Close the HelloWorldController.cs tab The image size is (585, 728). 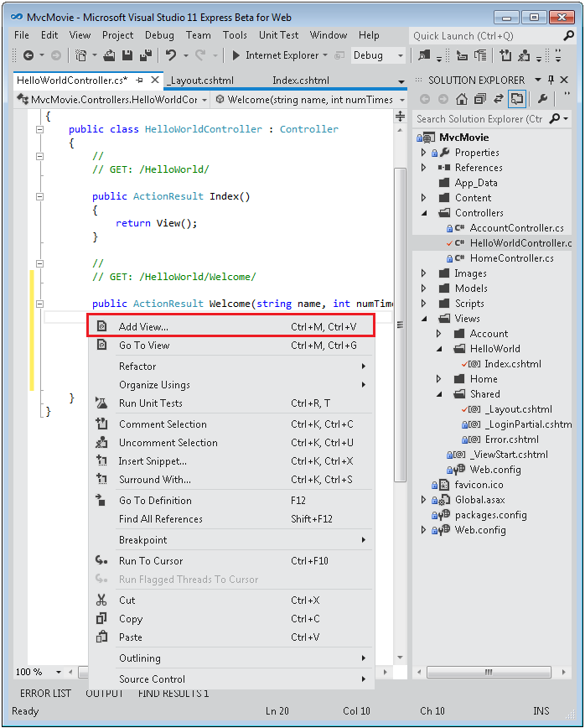(155, 80)
